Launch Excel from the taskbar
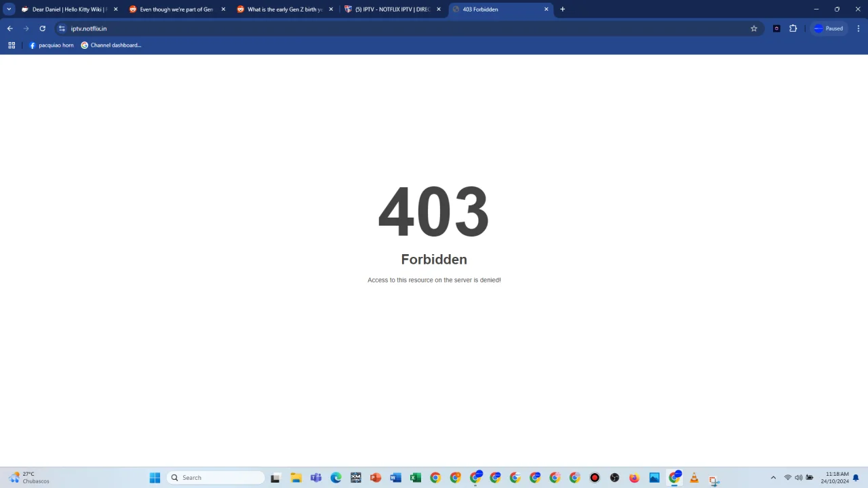The width and height of the screenshot is (868, 488). [416, 478]
